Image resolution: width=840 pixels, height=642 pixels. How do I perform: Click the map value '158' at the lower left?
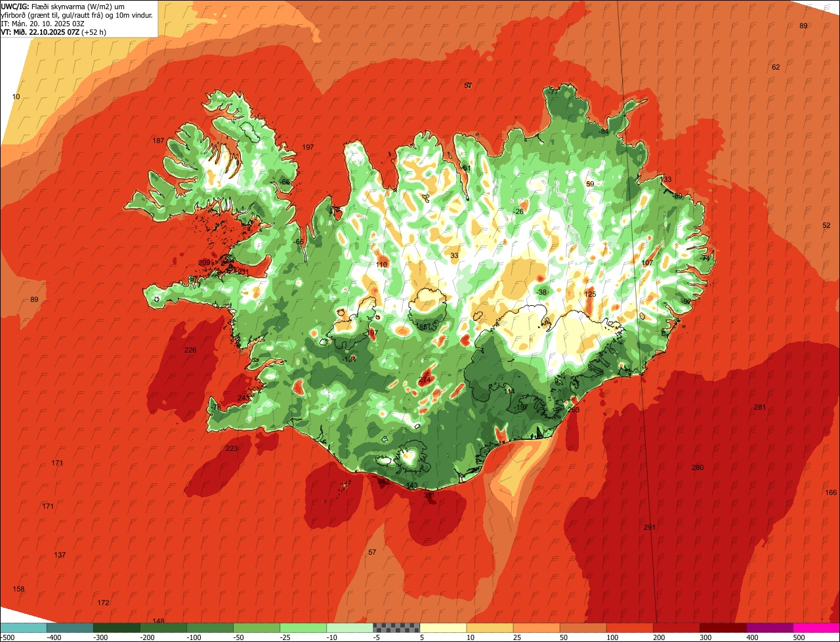tap(18, 589)
